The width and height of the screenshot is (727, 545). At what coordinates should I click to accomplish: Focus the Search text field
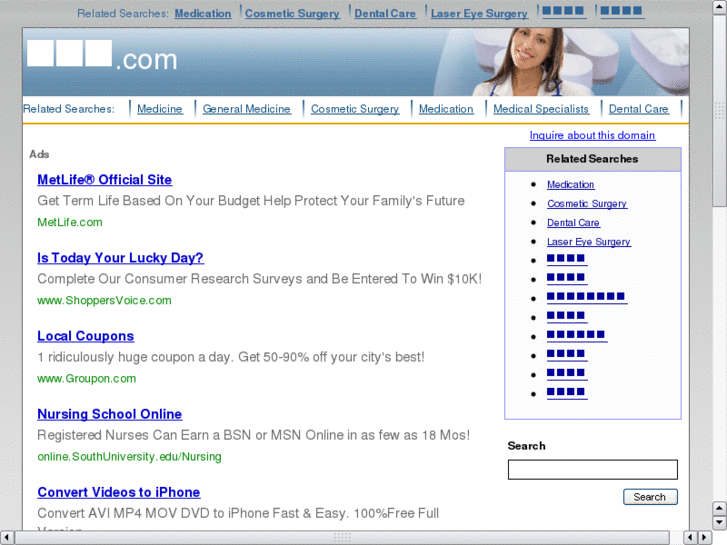[593, 470]
